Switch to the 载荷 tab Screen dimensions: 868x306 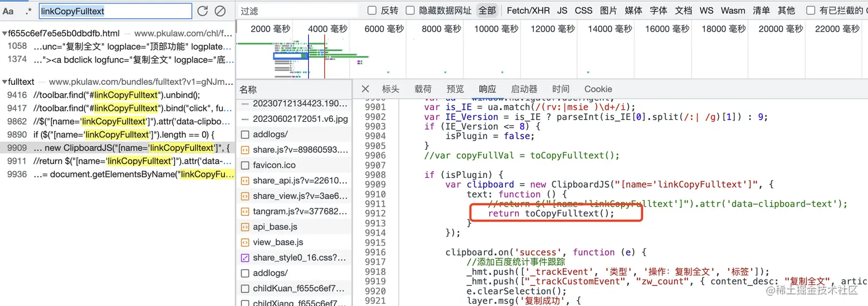(x=423, y=89)
